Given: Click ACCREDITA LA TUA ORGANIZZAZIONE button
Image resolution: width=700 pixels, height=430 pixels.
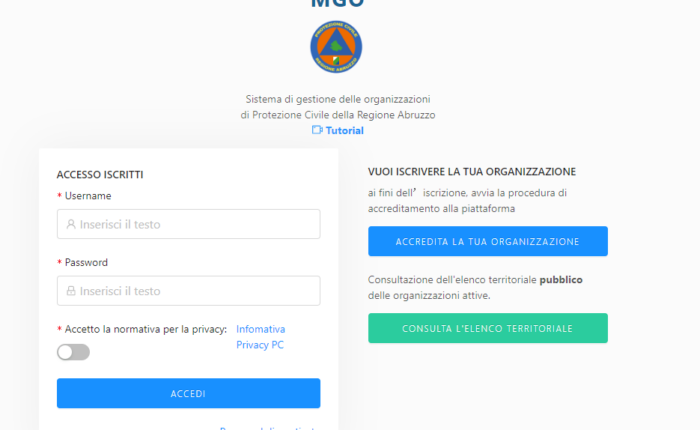Looking at the screenshot, I should click(488, 241).
